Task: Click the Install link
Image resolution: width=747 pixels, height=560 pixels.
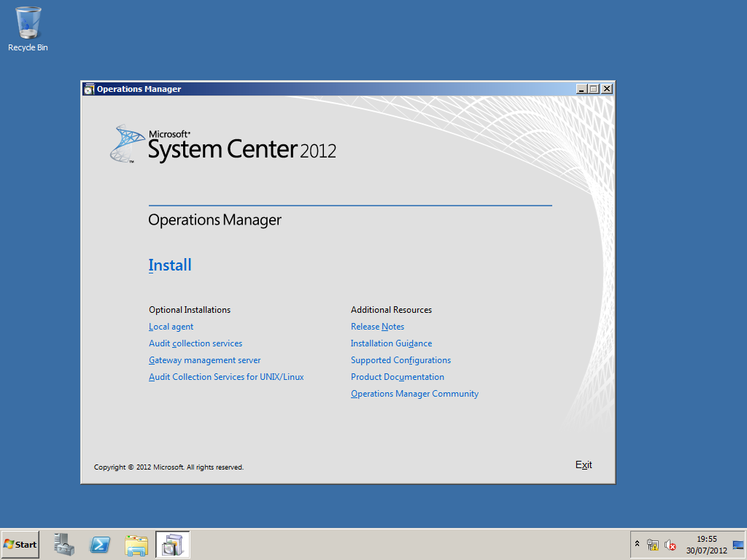Action: [169, 265]
